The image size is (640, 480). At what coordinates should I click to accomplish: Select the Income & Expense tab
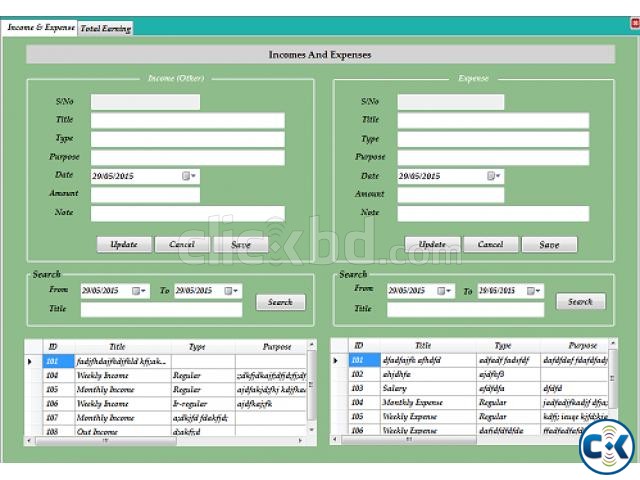pos(40,28)
